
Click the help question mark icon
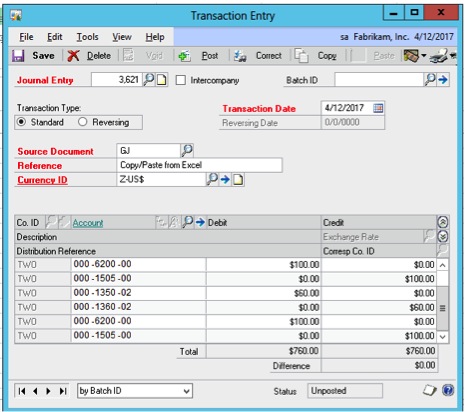click(448, 390)
